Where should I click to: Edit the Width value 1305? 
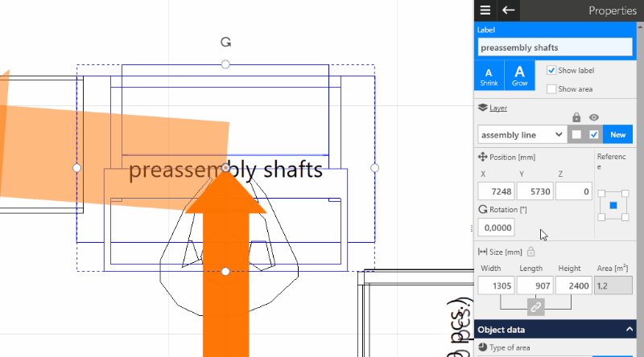496,285
